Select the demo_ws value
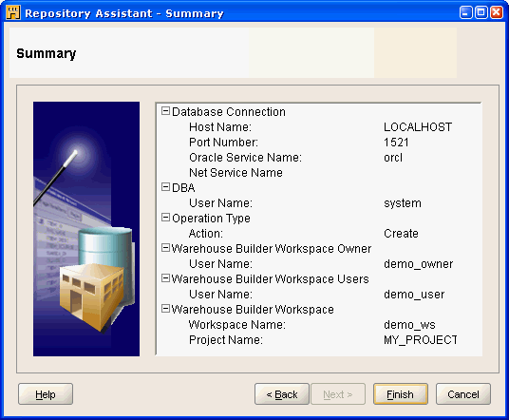 pyautogui.click(x=409, y=325)
